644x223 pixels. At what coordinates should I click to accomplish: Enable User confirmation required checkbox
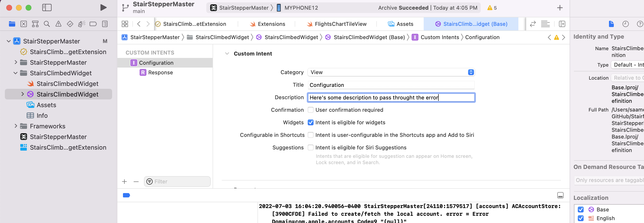point(310,110)
